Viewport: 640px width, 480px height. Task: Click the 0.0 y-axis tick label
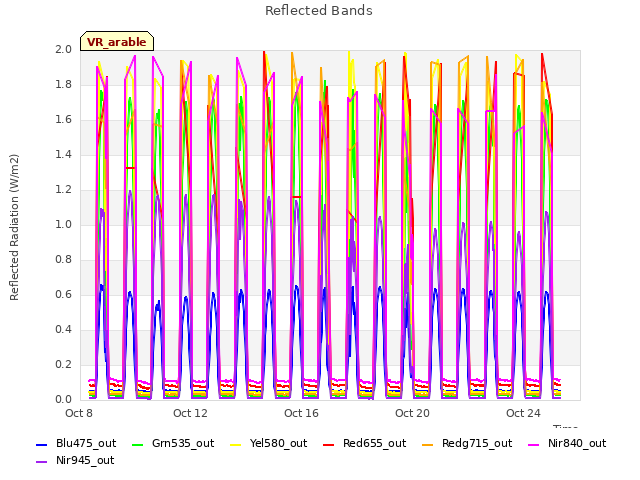click(63, 399)
